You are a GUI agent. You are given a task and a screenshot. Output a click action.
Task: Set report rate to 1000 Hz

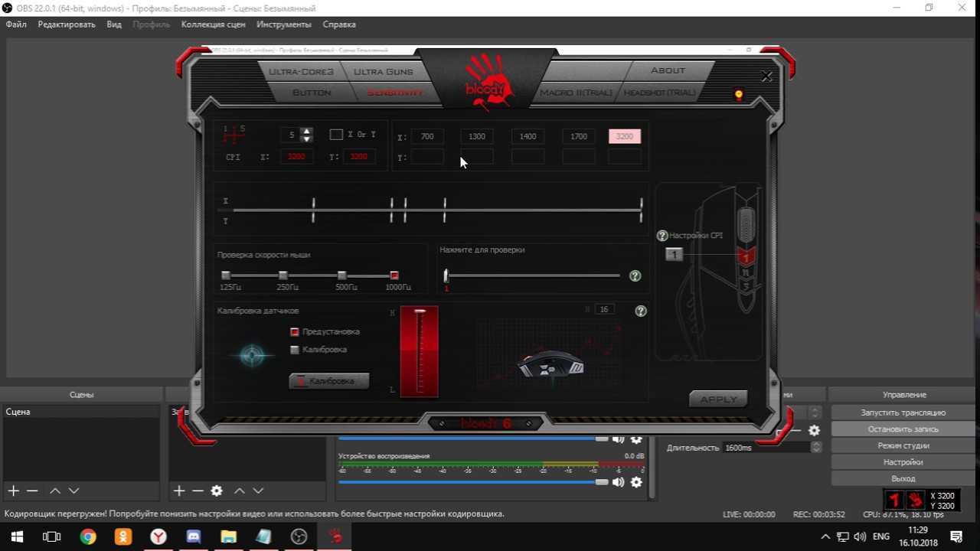(x=394, y=275)
